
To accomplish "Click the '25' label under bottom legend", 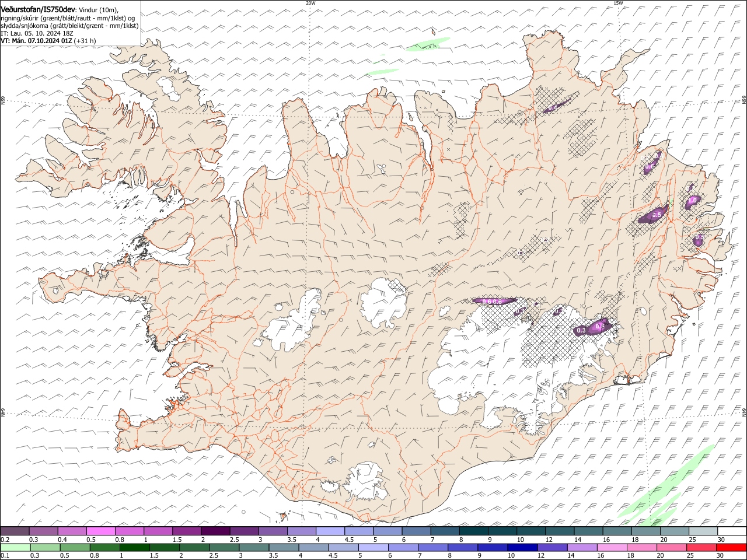I will point(690,555).
